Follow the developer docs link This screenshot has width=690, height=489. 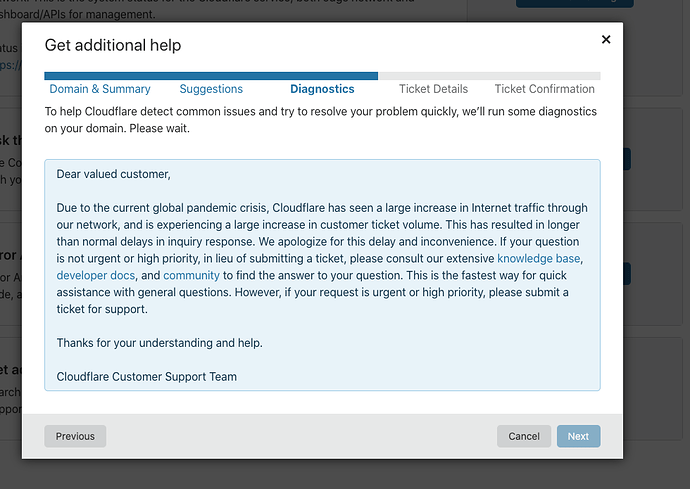pyautogui.click(x=95, y=276)
